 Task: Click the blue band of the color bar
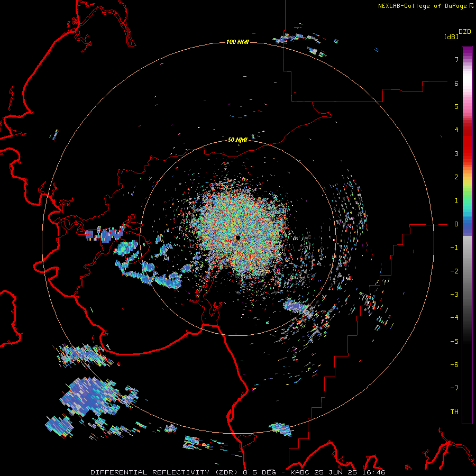[467, 226]
